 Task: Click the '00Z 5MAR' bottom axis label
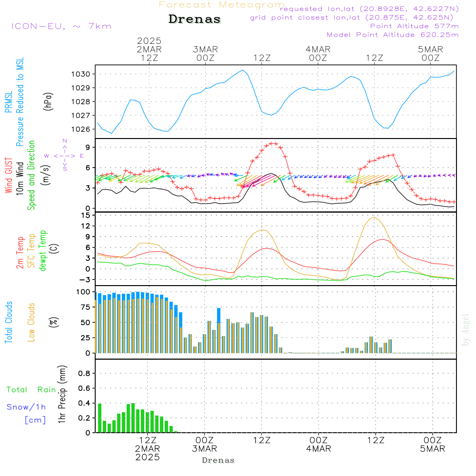coord(432,445)
